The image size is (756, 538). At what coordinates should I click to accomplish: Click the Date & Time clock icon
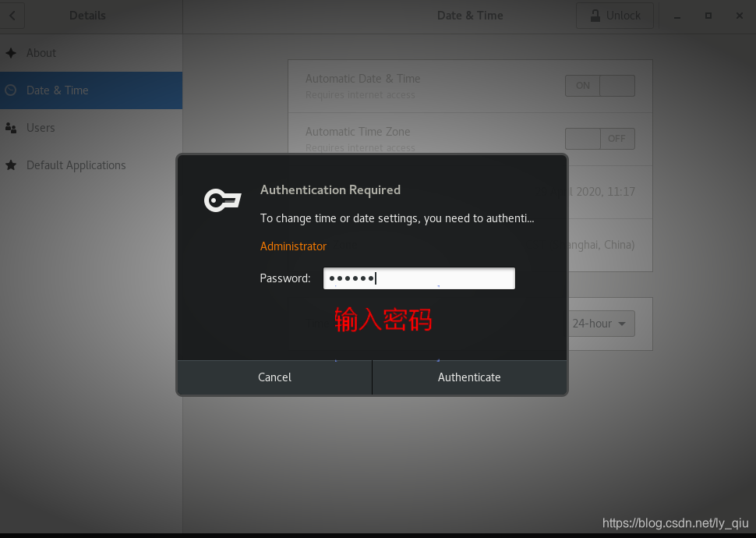pyautogui.click(x=11, y=90)
